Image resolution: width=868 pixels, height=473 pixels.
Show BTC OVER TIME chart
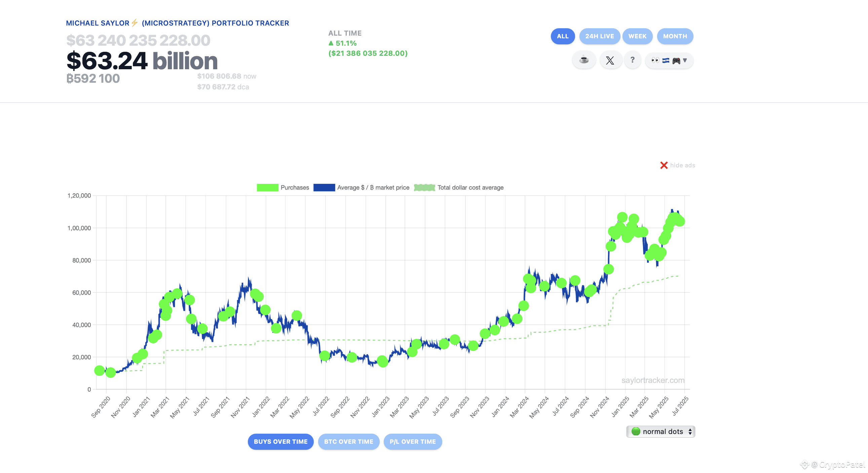[348, 442]
